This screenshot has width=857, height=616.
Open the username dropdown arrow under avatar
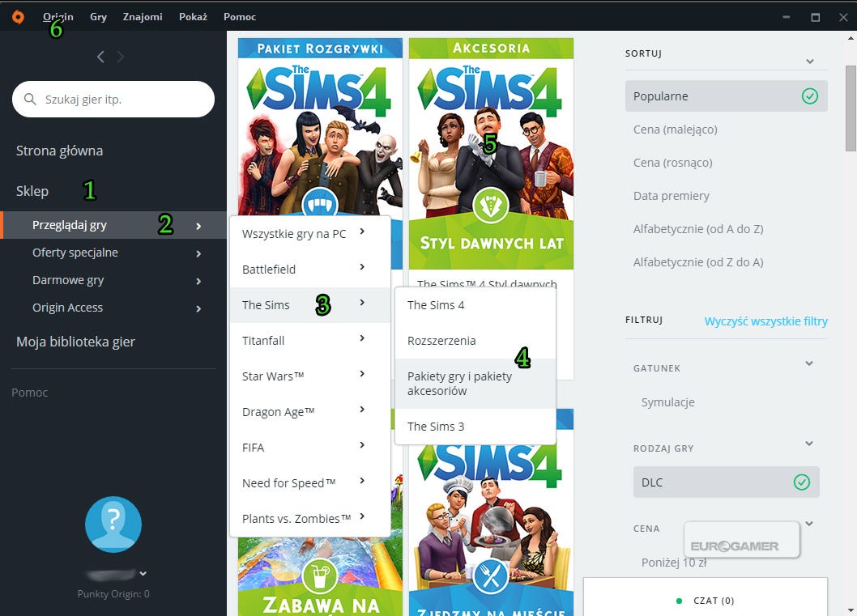point(143,573)
